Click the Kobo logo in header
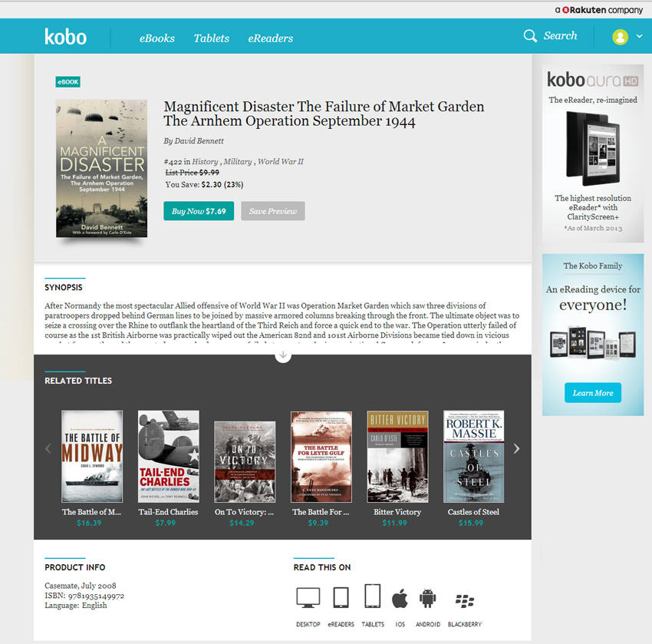 [66, 37]
